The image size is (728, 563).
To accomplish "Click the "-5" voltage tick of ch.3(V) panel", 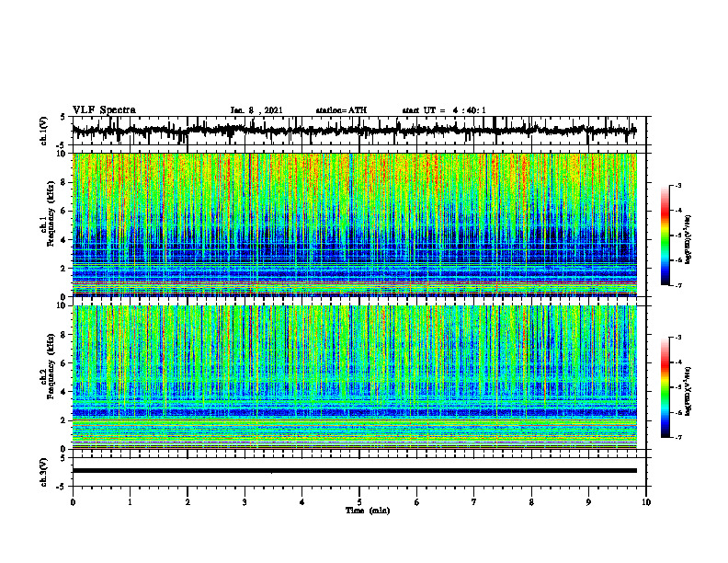I will tap(62, 487).
